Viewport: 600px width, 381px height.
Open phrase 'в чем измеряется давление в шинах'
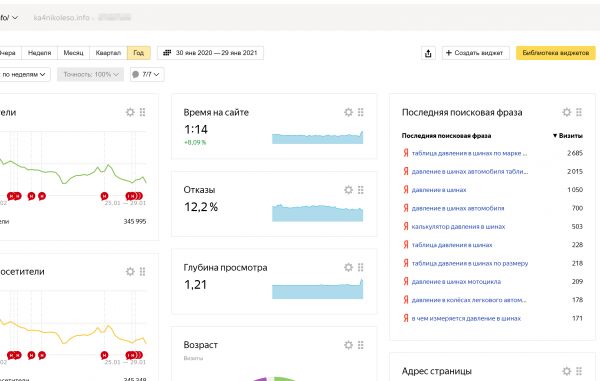(466, 318)
